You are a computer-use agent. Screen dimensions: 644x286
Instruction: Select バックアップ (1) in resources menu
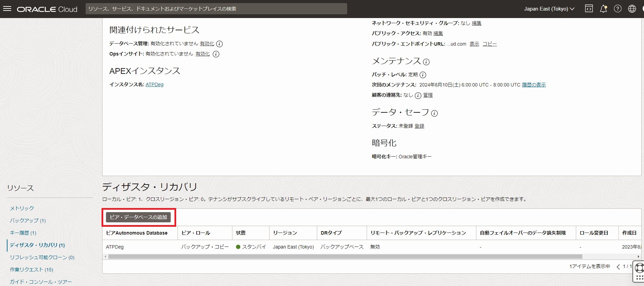click(x=28, y=220)
